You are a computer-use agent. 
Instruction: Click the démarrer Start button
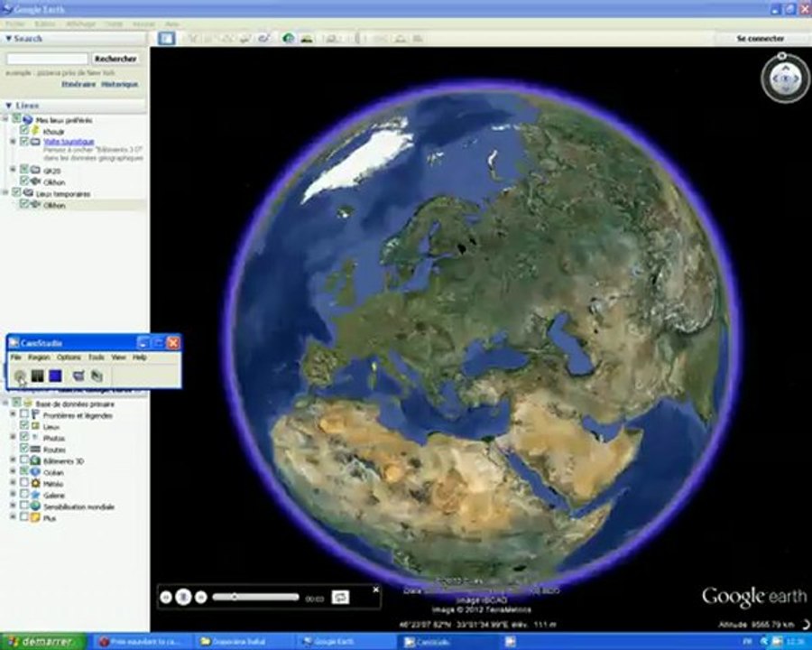pos(42,642)
